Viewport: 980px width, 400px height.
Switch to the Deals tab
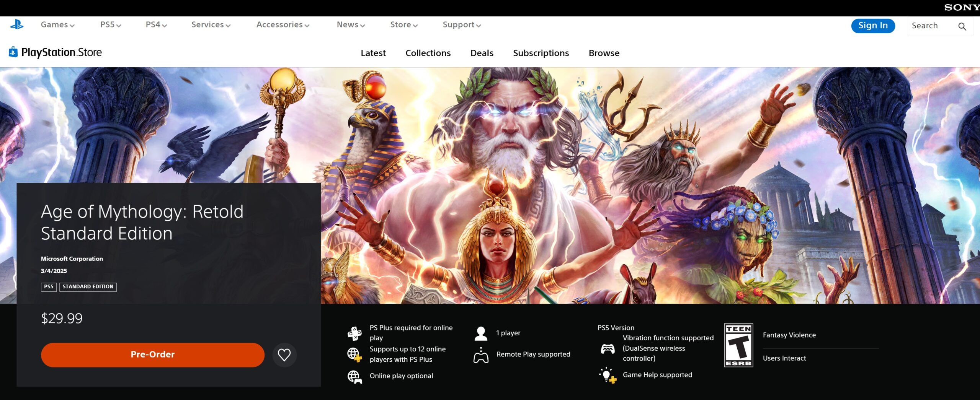coord(482,53)
